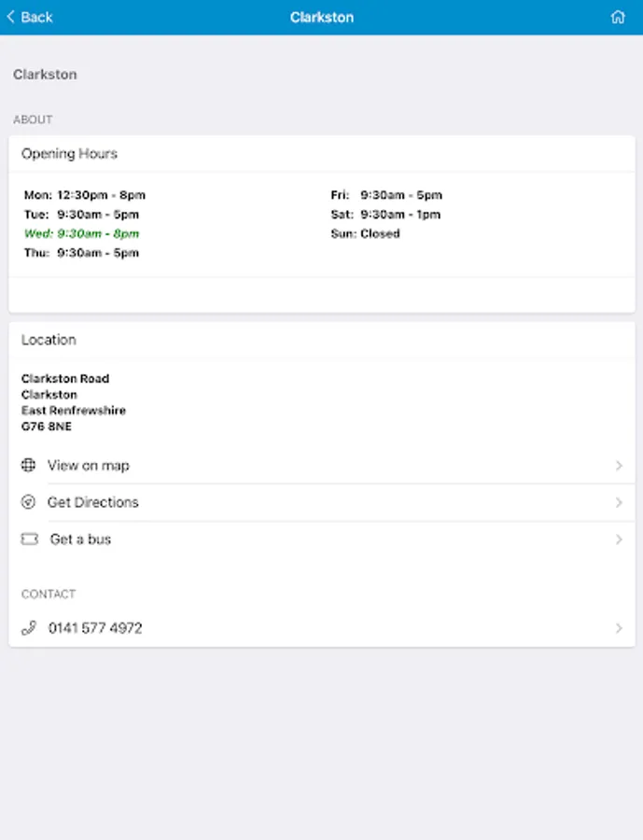Image resolution: width=643 pixels, height=840 pixels.
Task: Click the globe icon beside View on map
Action: pos(29,466)
